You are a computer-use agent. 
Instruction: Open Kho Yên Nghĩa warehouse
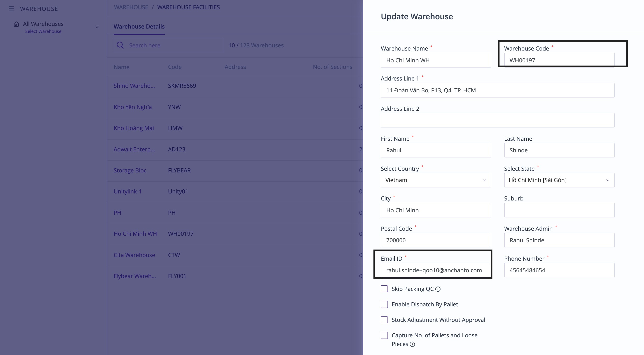[132, 107]
